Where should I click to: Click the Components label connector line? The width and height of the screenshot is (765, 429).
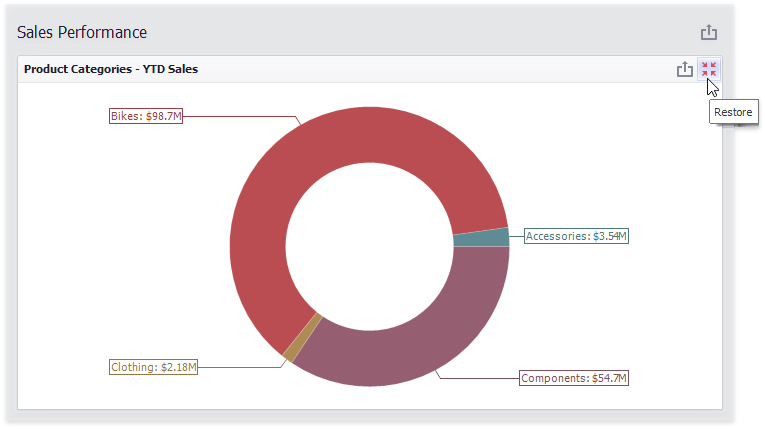click(x=480, y=378)
